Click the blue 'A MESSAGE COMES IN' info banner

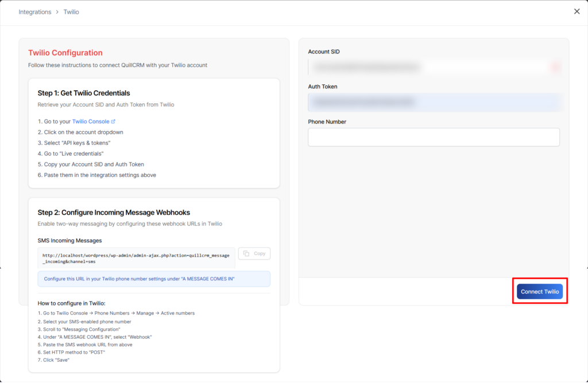point(154,279)
